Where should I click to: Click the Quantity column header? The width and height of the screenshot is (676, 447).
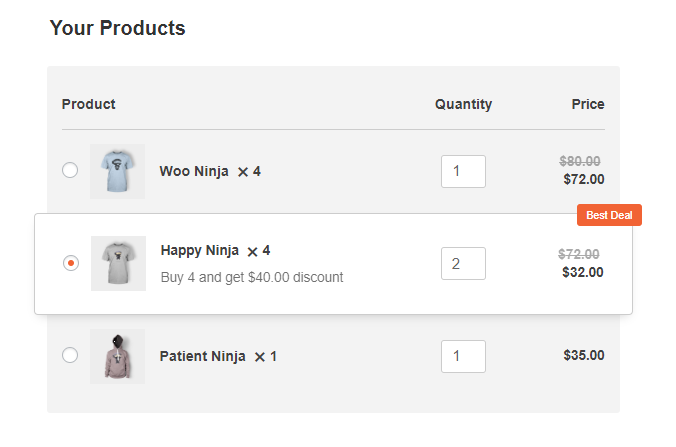pos(463,104)
